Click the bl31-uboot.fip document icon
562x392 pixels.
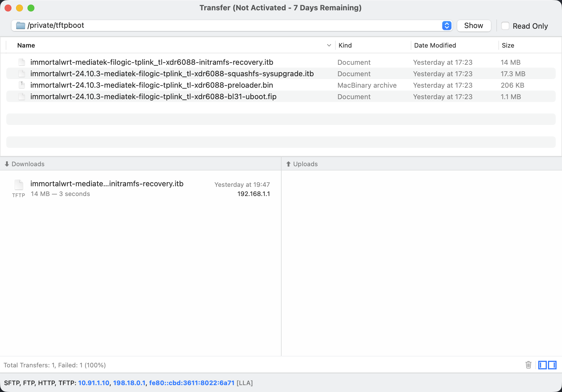click(22, 97)
